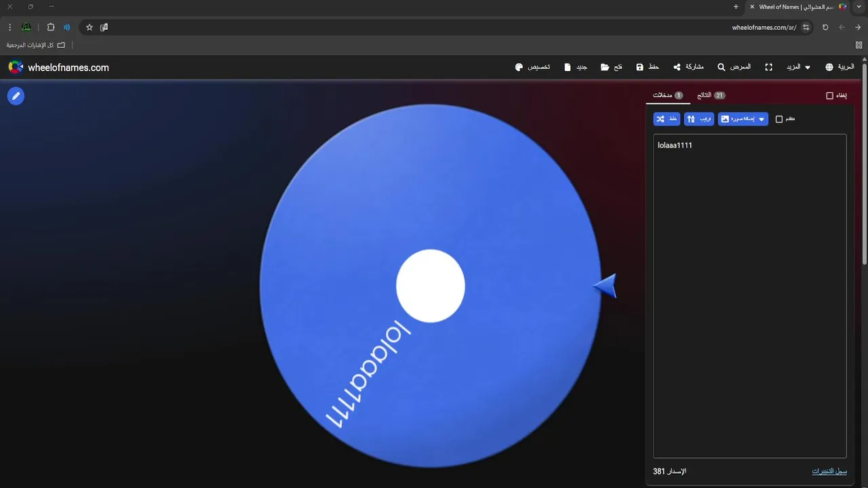Enter fullscreen mode from the toolbar
Screen dimensions: 868x488
769,67
